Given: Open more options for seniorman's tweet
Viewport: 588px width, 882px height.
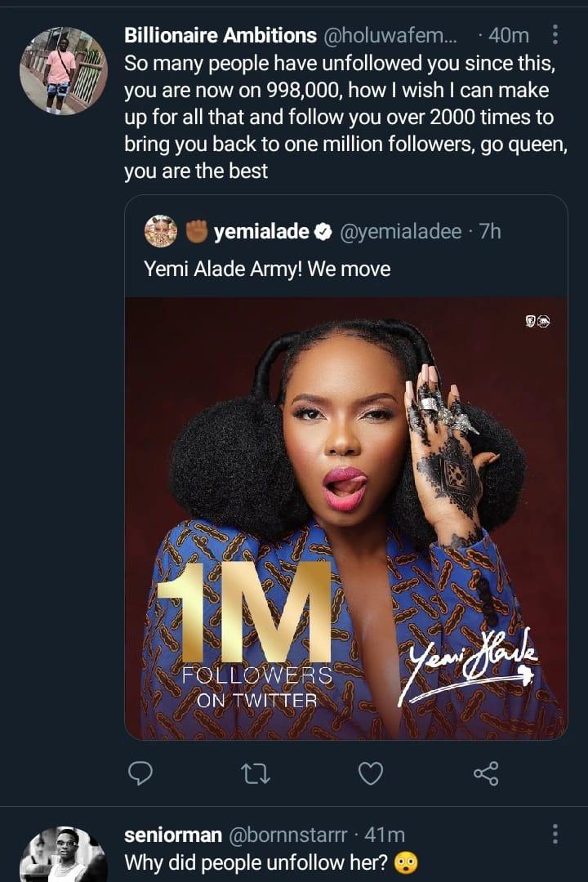Looking at the screenshot, I should 555,834.
